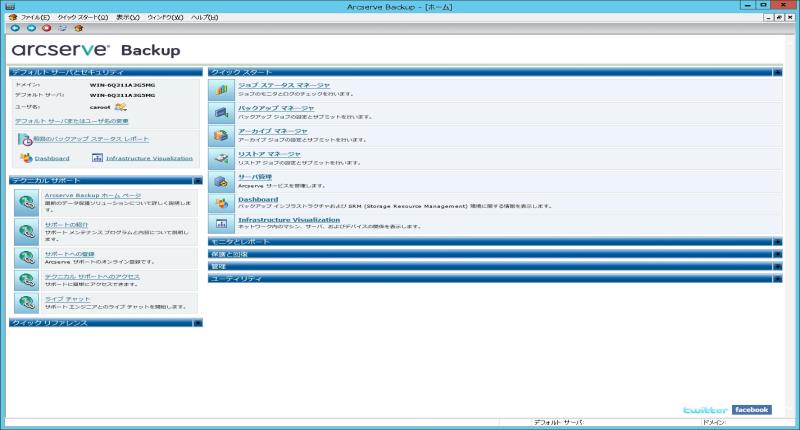Open the バックアップ マネージャ link
The height and width of the screenshot is (430, 800).
276,108
